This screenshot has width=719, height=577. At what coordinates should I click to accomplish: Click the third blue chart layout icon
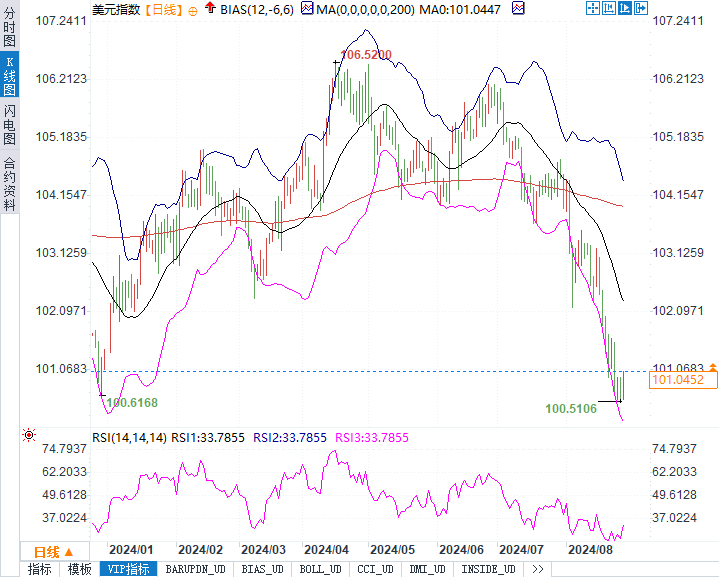pyautogui.click(x=625, y=8)
